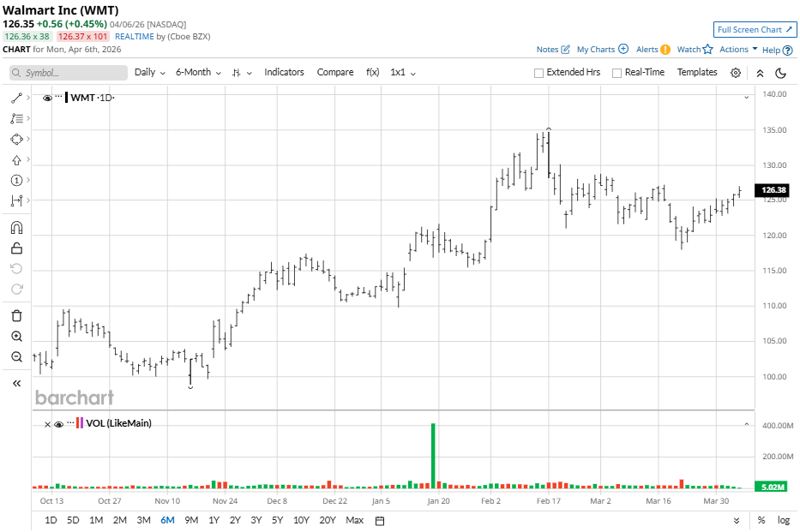800x532 pixels.
Task: Select the 1Y time range tab
Action: (214, 520)
